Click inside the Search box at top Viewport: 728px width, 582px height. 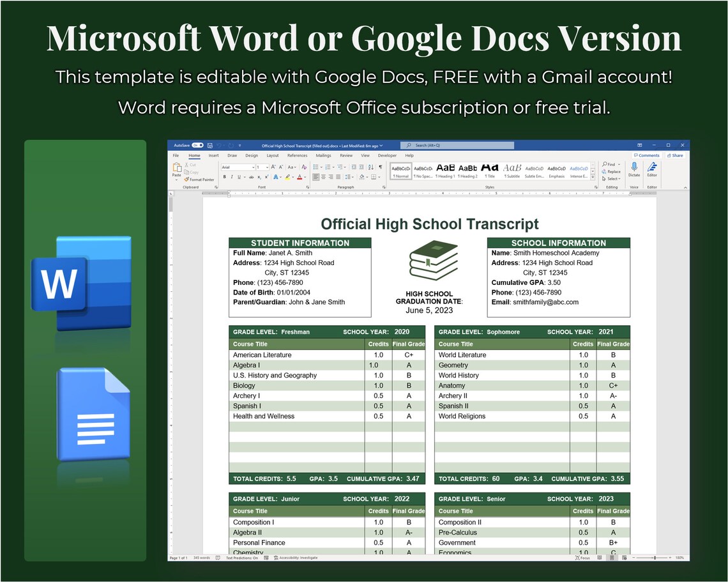(x=457, y=145)
